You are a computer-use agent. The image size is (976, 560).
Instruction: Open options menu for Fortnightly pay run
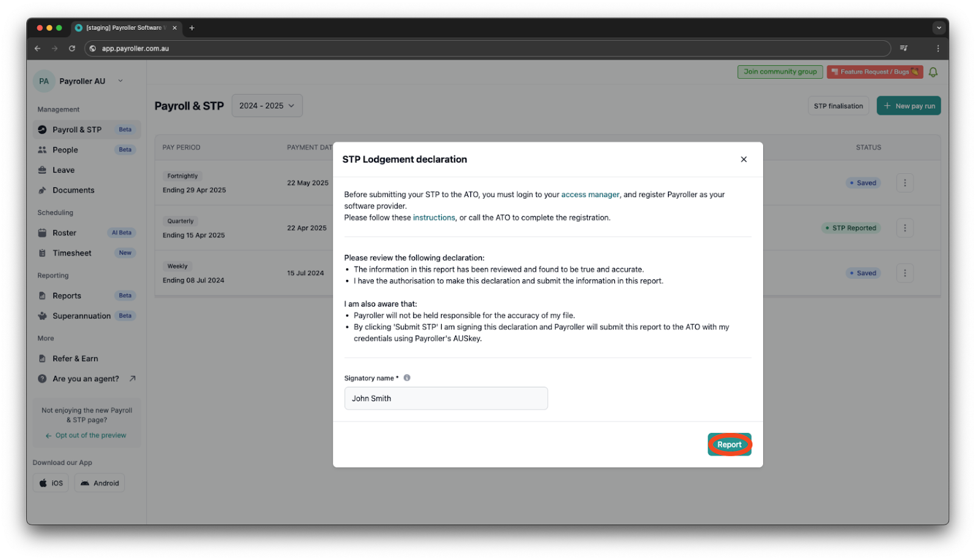click(904, 183)
